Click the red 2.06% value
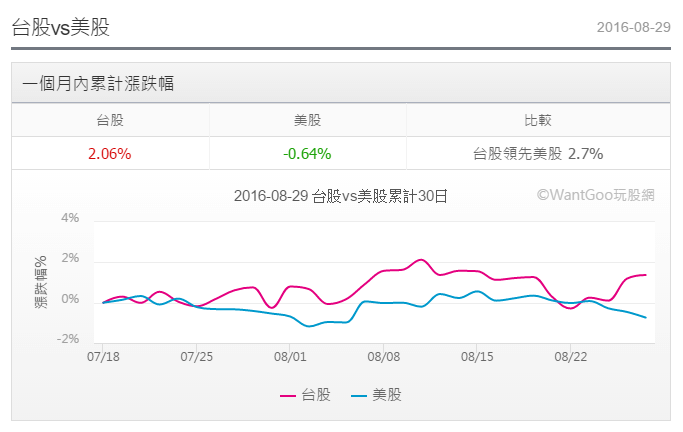The height and width of the screenshot is (432, 683). pyautogui.click(x=110, y=154)
